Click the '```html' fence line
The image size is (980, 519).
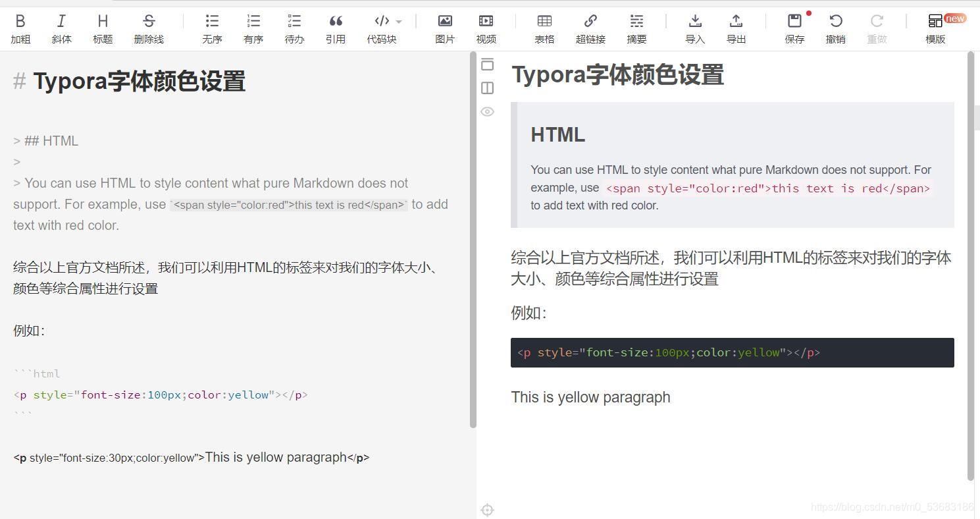[37, 374]
